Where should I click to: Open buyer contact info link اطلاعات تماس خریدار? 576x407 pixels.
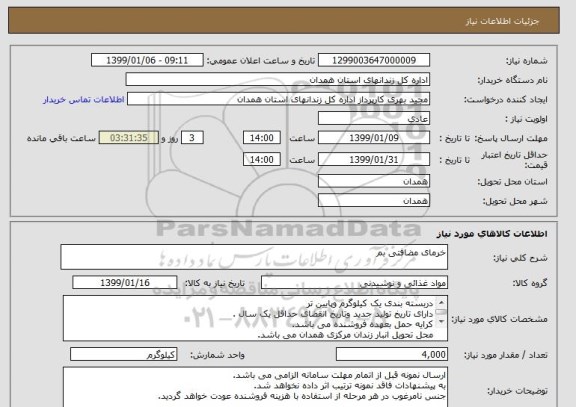(x=84, y=100)
